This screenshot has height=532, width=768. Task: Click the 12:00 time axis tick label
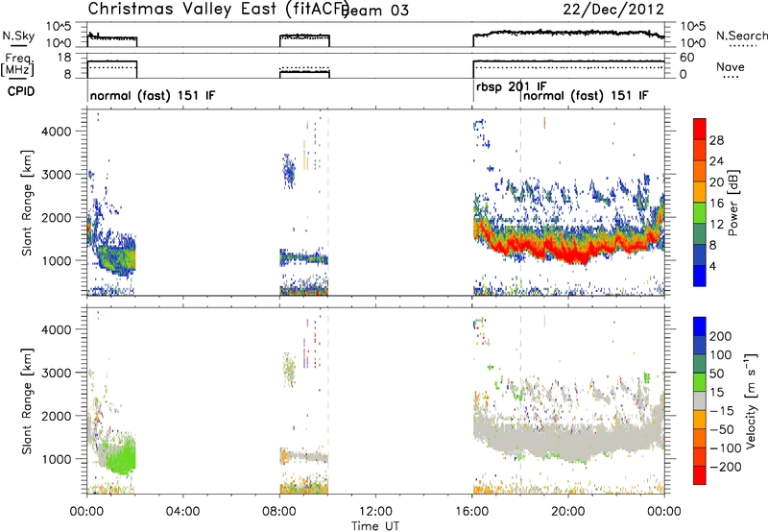tap(375, 511)
